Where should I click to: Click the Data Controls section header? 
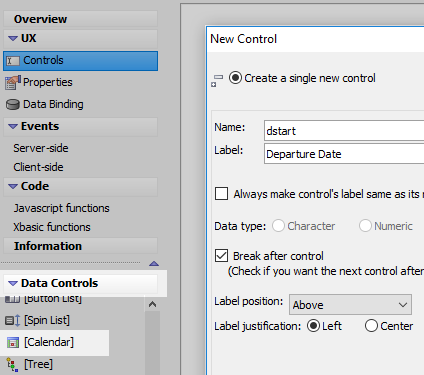[80, 283]
